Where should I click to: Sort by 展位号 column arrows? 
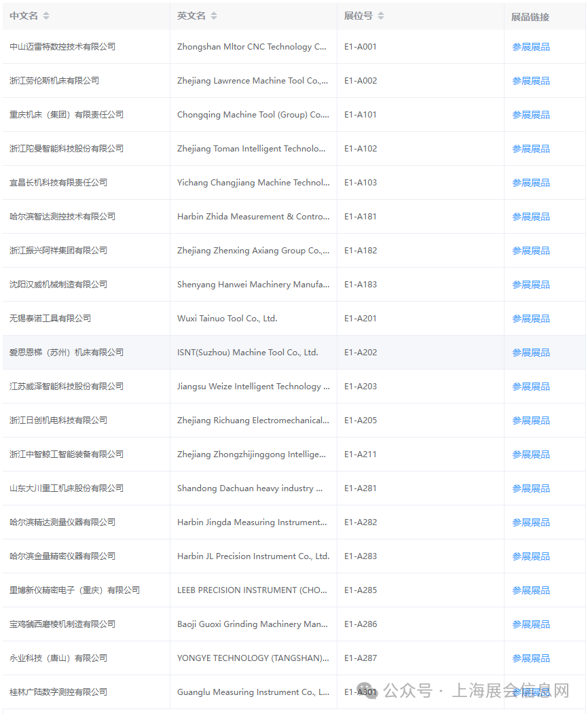click(x=381, y=16)
